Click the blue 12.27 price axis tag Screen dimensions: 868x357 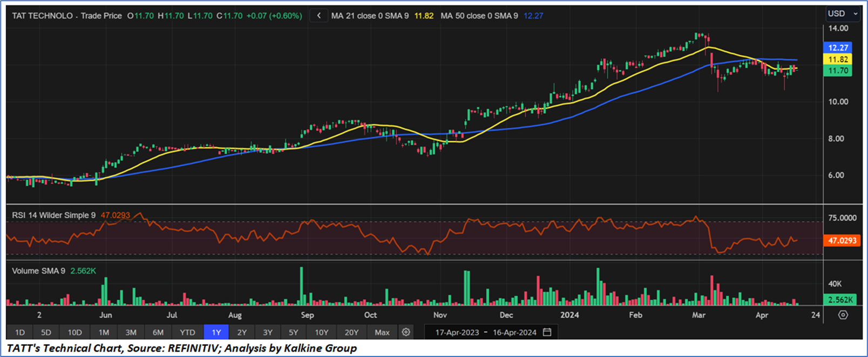pos(838,48)
